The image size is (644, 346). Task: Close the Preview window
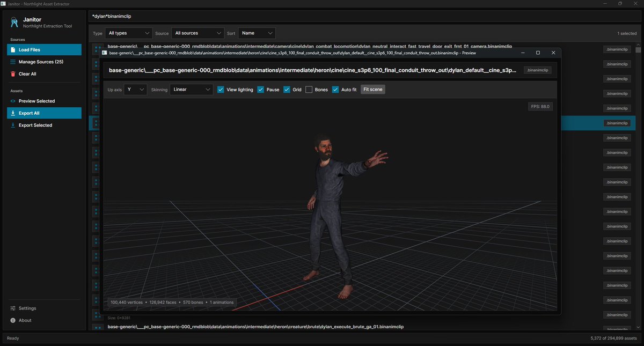pos(553,53)
